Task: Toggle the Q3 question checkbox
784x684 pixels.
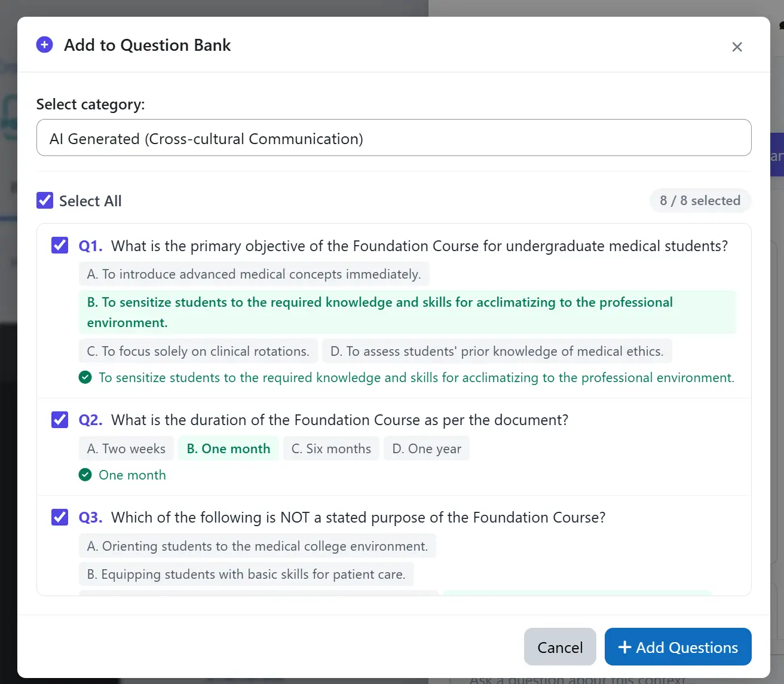Action: coord(60,517)
